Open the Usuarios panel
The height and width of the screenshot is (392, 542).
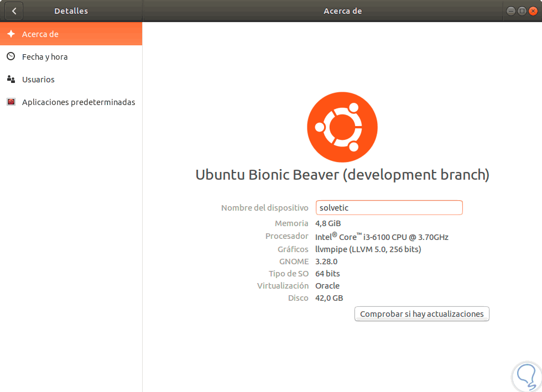(x=71, y=80)
